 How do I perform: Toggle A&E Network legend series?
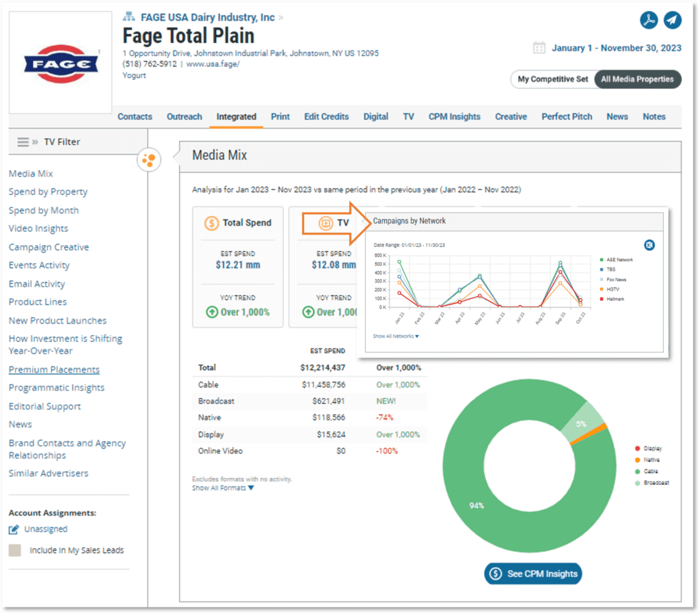coord(617,259)
